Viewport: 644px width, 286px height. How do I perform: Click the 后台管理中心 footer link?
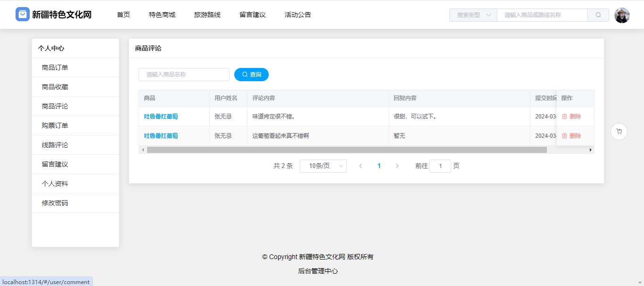point(318,271)
